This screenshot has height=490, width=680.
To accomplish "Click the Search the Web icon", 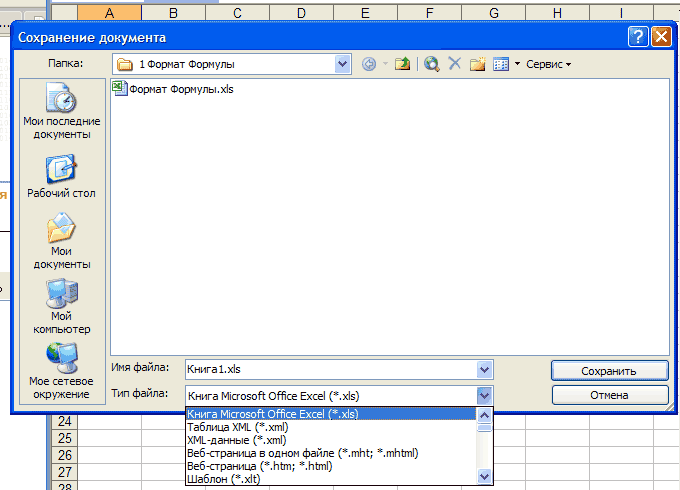I will (x=432, y=64).
